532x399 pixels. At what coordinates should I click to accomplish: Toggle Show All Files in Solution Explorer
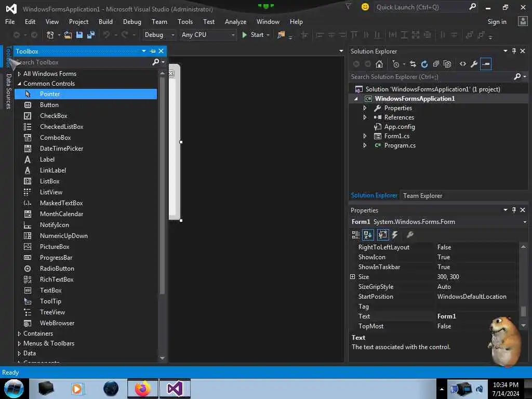point(447,64)
